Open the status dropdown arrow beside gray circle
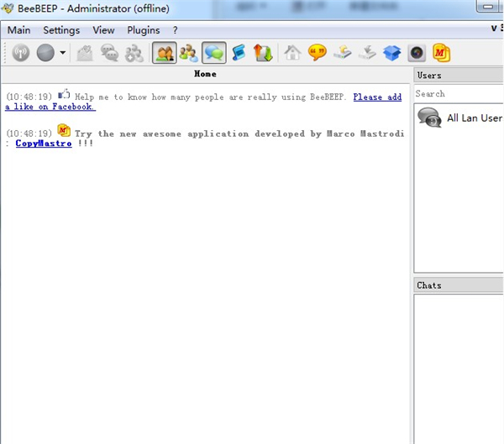Screen dimensions: 504x444 (62, 54)
